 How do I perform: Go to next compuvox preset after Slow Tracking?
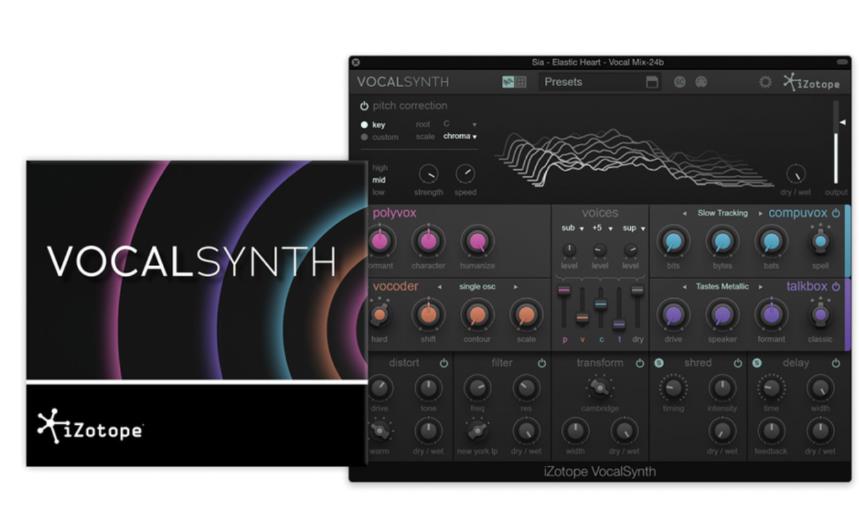pos(760,214)
